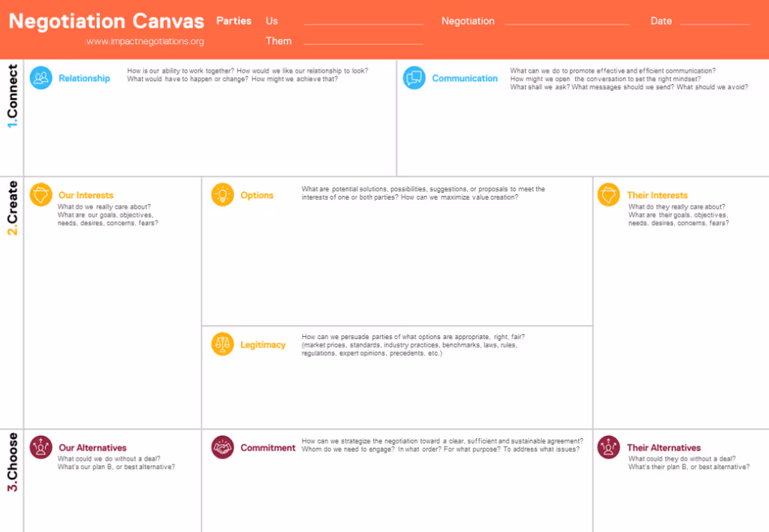The image size is (769, 532).
Task: Click the Date blank line
Action: click(x=714, y=21)
